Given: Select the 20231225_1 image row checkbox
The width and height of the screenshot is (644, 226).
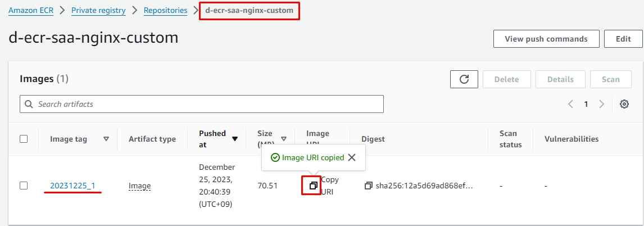Looking at the screenshot, I should click(x=24, y=186).
